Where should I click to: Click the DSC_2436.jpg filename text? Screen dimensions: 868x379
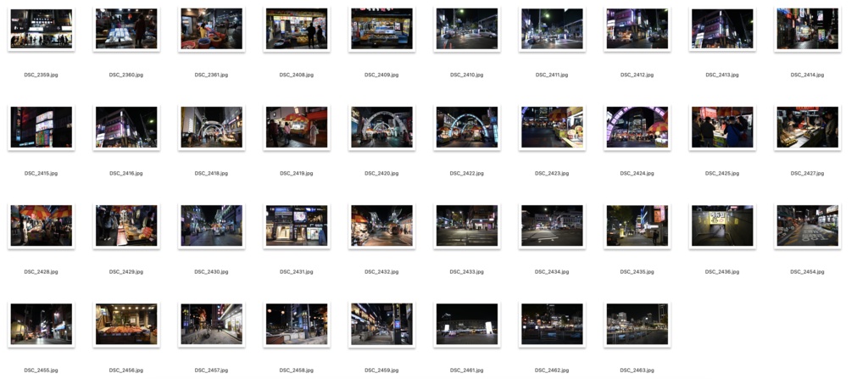(x=722, y=272)
